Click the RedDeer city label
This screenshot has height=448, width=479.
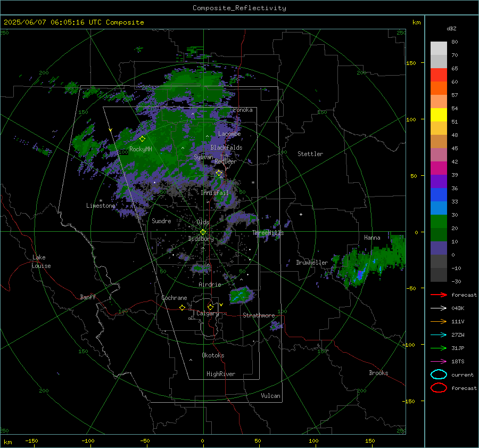(226, 161)
